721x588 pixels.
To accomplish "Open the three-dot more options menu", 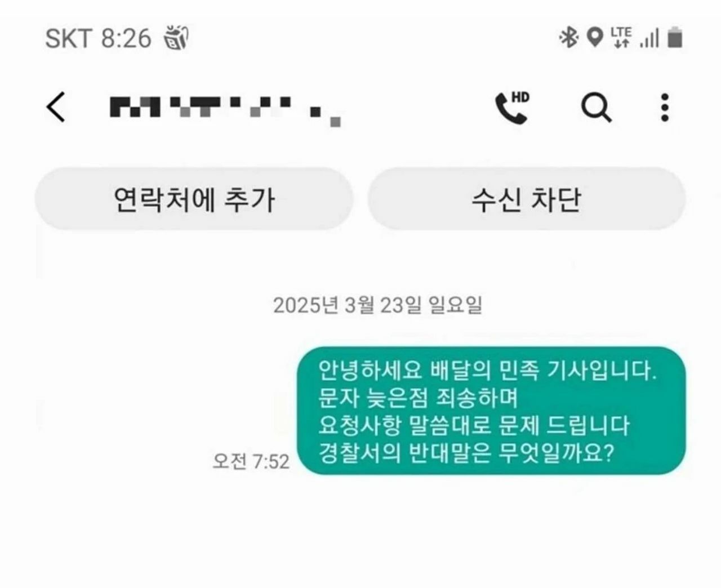I will 665,107.
